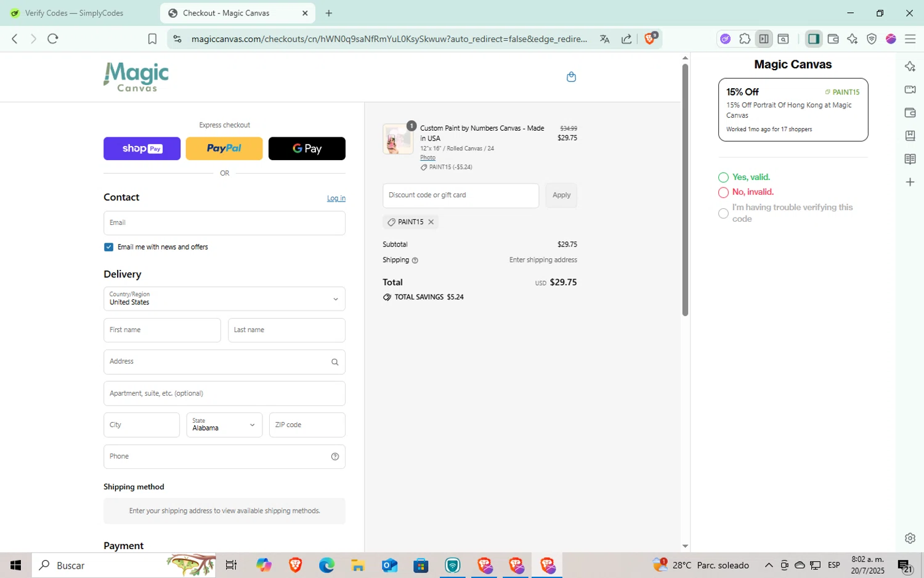
Task: Open Windows Start menu
Action: coord(16,565)
